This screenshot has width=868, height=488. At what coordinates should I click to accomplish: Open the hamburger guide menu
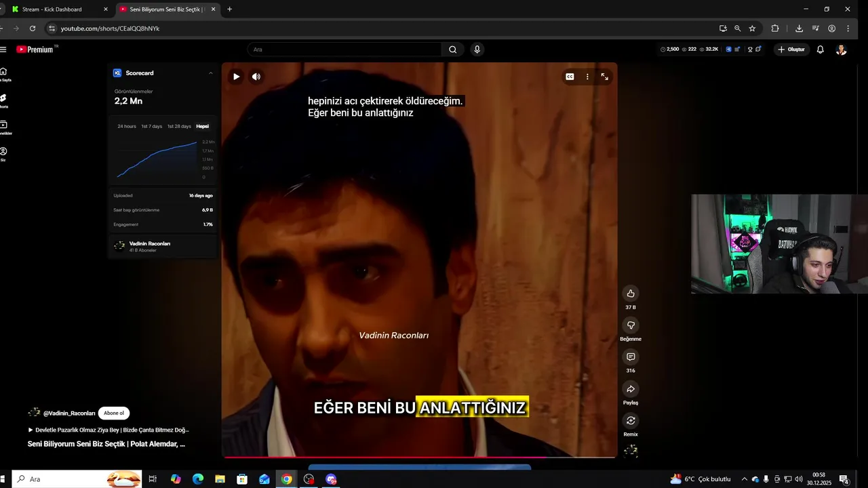coord(3,49)
